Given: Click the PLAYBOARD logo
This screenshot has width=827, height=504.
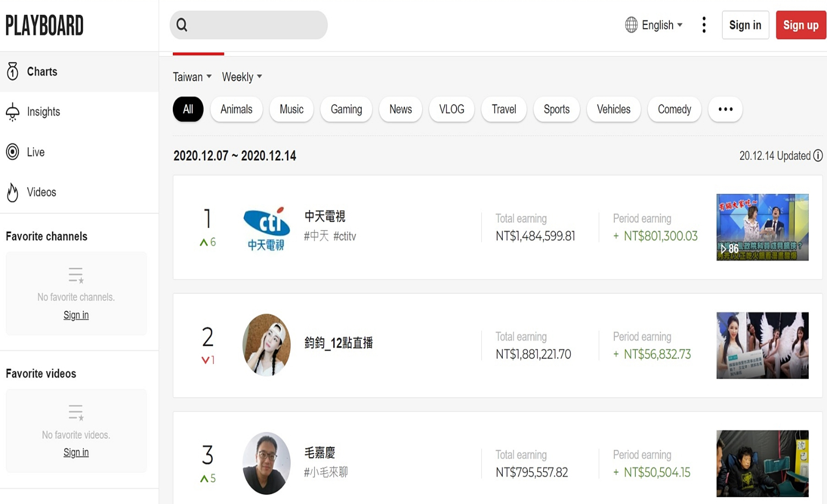Looking at the screenshot, I should [x=45, y=25].
